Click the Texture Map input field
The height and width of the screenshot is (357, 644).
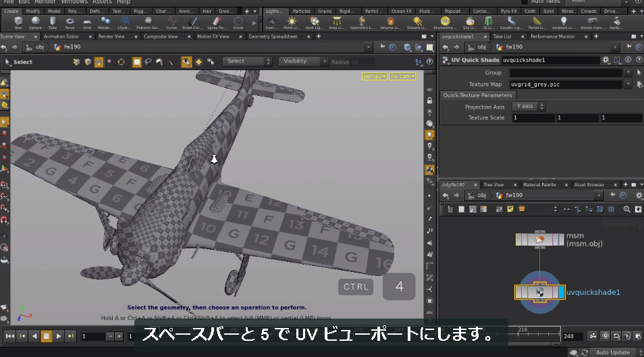pyautogui.click(x=565, y=84)
